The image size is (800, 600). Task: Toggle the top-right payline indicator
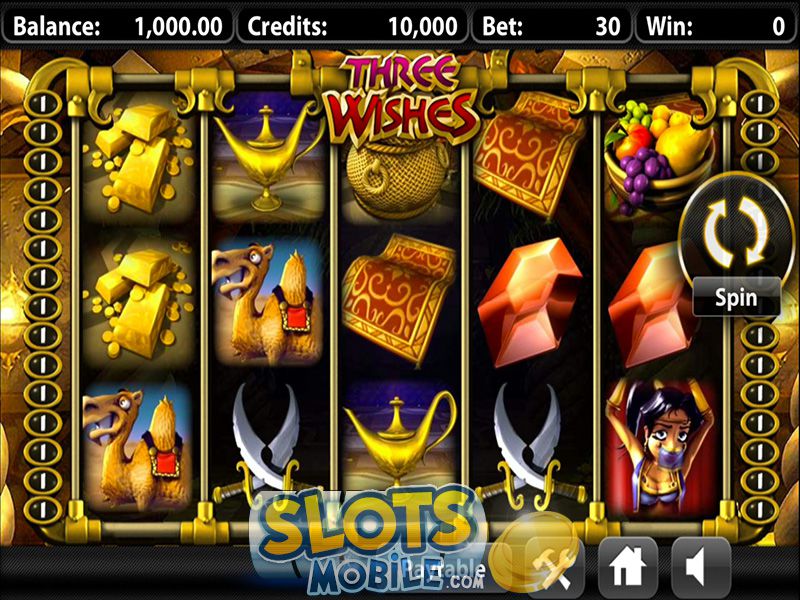(x=760, y=104)
